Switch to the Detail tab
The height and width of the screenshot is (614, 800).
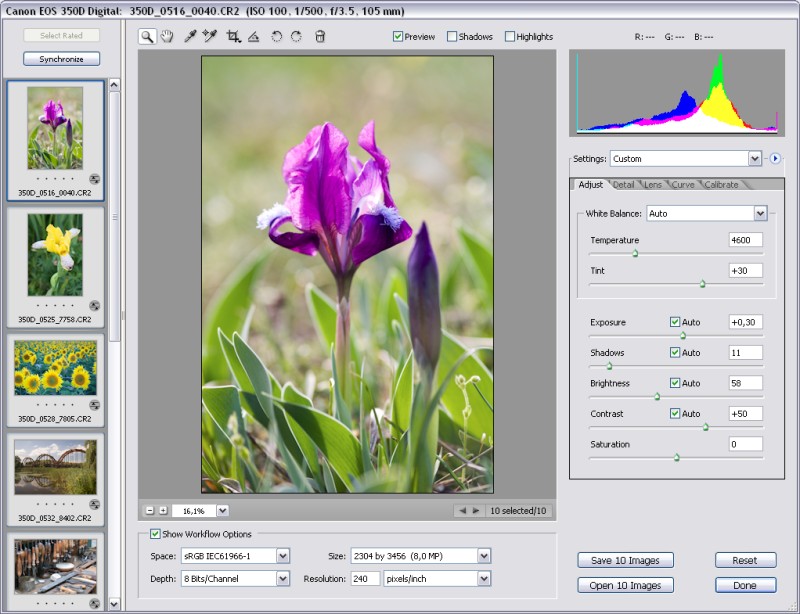point(623,185)
